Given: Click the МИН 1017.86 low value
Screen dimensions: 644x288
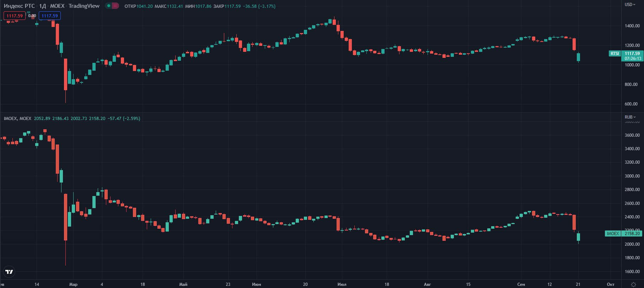Looking at the screenshot, I should click(x=198, y=6).
